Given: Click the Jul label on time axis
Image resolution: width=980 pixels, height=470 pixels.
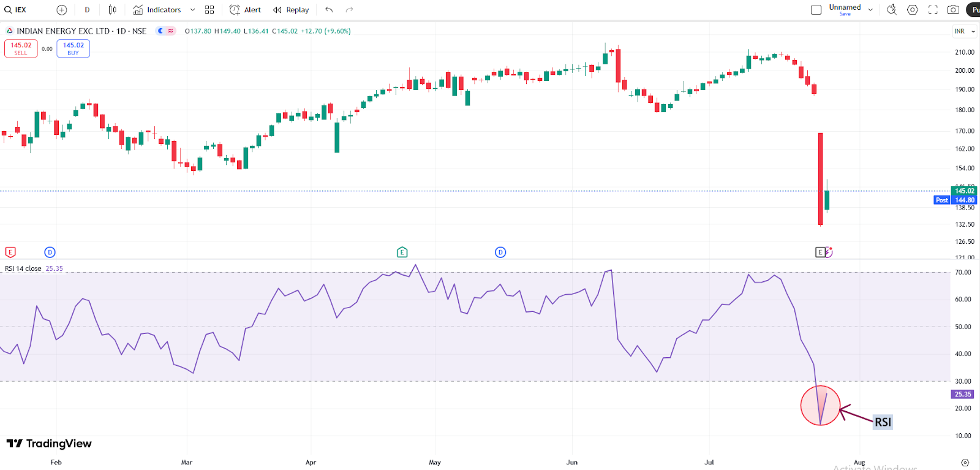Looking at the screenshot, I should point(709,463).
